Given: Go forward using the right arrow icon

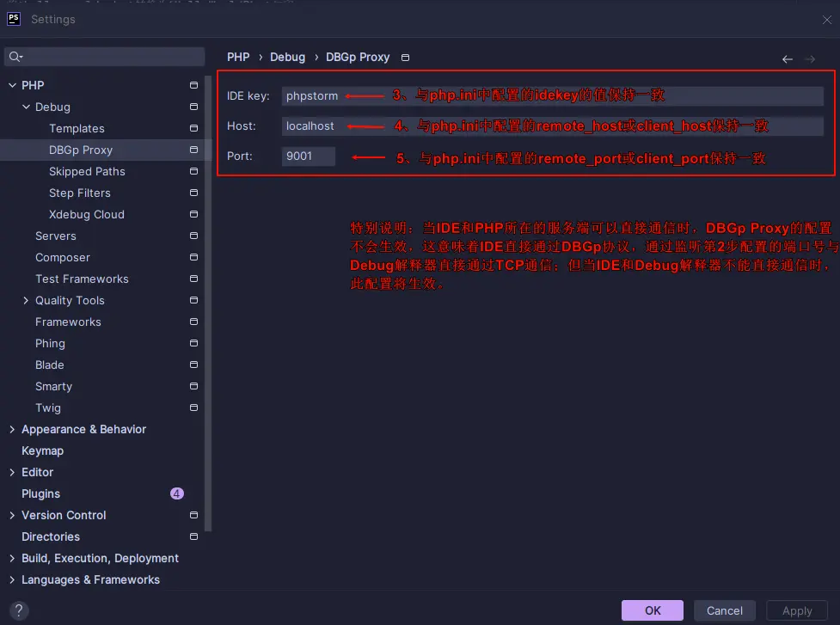Looking at the screenshot, I should coord(810,59).
